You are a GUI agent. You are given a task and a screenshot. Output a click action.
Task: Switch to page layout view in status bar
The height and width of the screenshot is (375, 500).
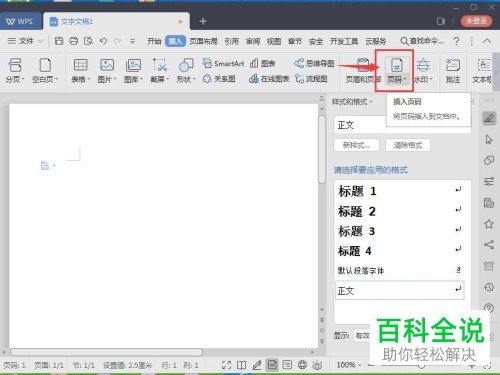(272, 365)
